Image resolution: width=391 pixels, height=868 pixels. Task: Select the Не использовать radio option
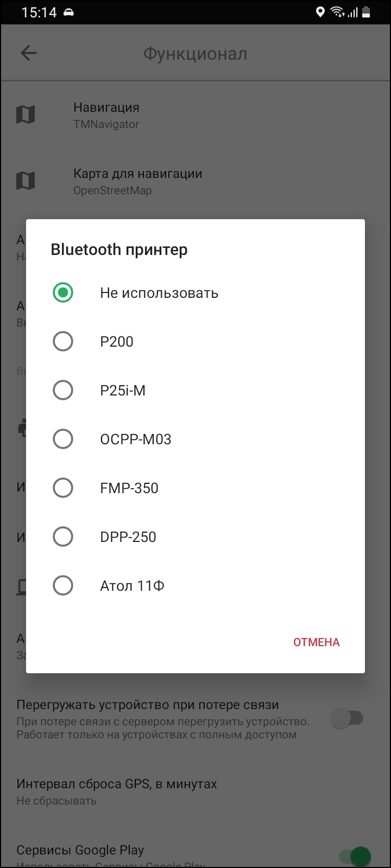(63, 293)
